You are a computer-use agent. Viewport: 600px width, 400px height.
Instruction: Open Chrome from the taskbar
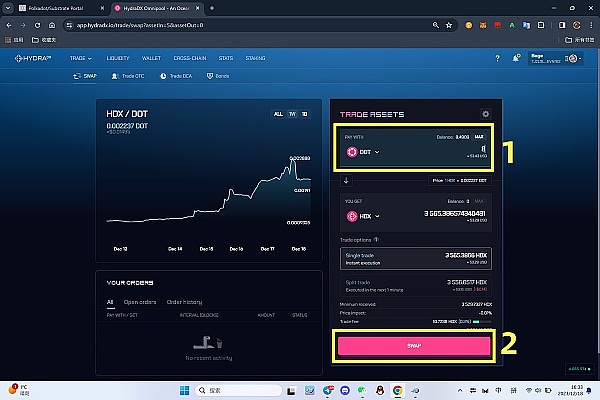[396, 388]
